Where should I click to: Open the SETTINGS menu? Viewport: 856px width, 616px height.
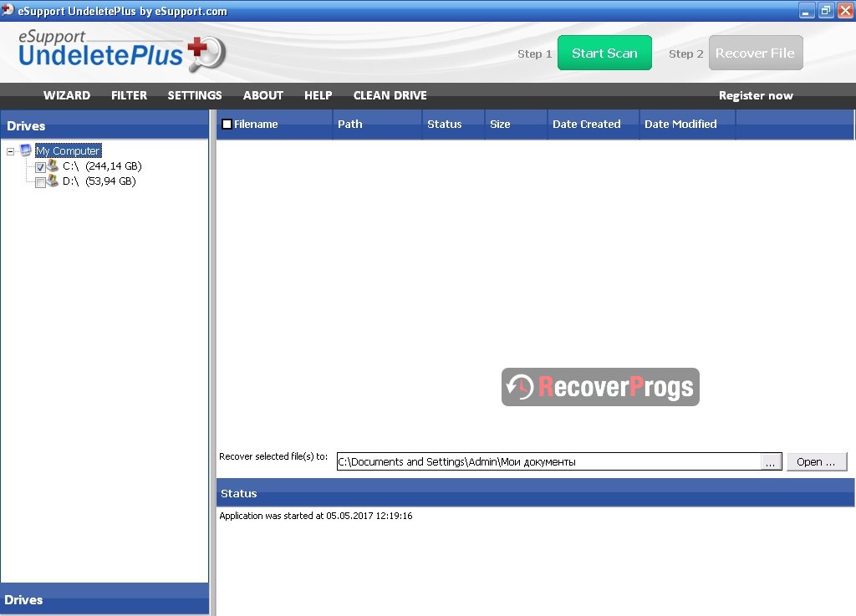(194, 95)
